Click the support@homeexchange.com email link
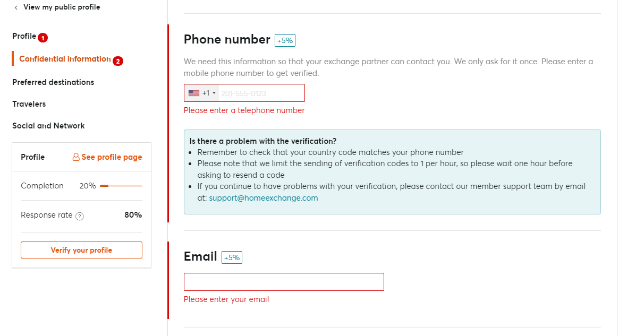The width and height of the screenshot is (644, 336). point(264,198)
